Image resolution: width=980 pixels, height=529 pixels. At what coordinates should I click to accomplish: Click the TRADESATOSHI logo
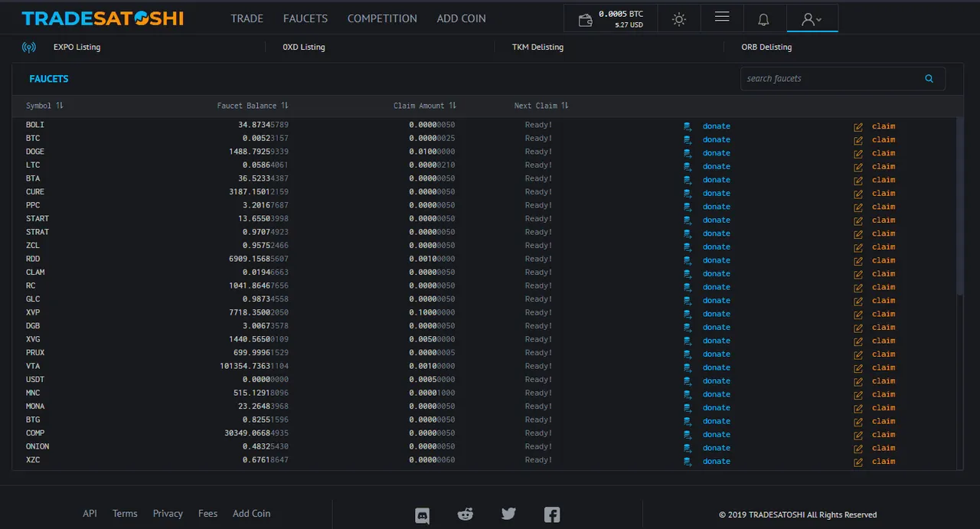pyautogui.click(x=103, y=18)
